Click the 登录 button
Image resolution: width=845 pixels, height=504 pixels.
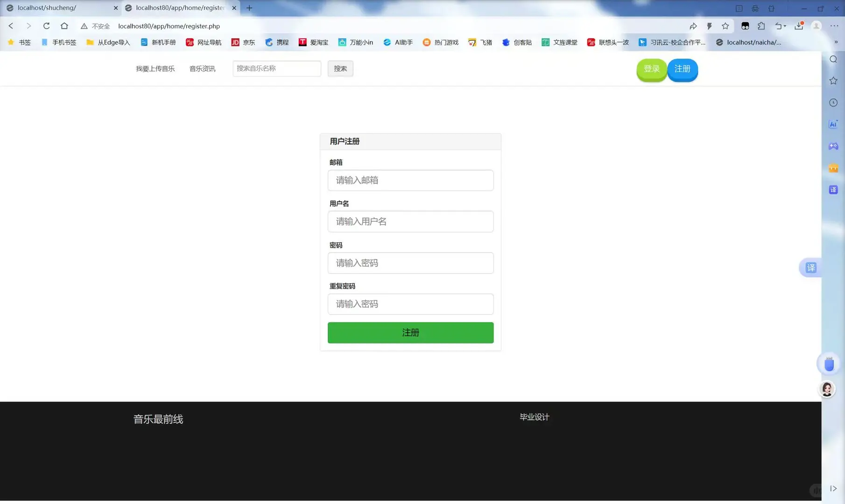pyautogui.click(x=652, y=69)
